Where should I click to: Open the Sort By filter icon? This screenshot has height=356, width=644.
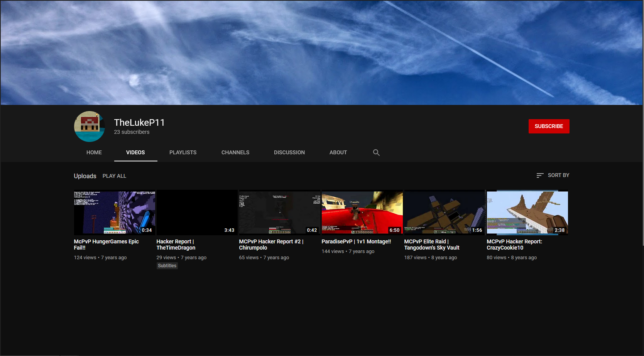tap(540, 175)
